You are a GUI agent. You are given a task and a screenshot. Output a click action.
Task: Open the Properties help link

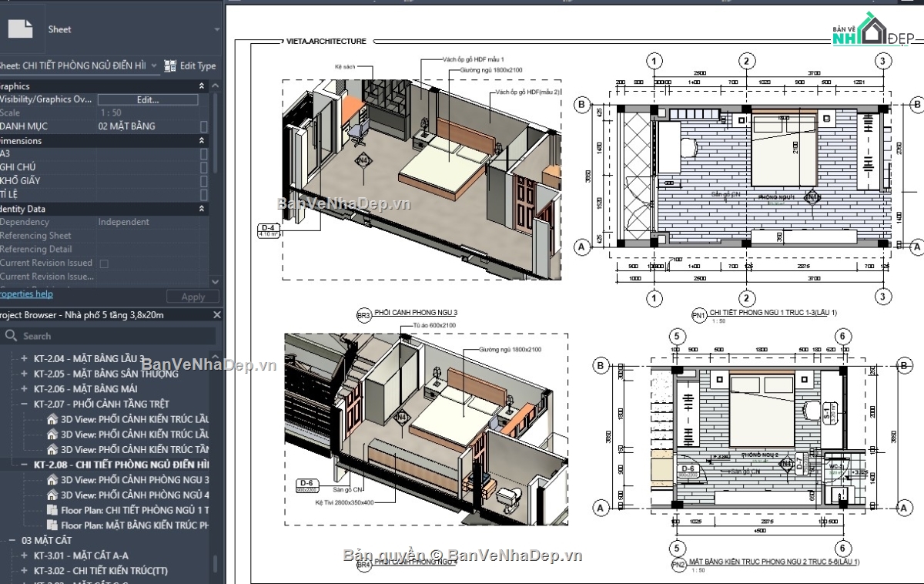point(26,294)
